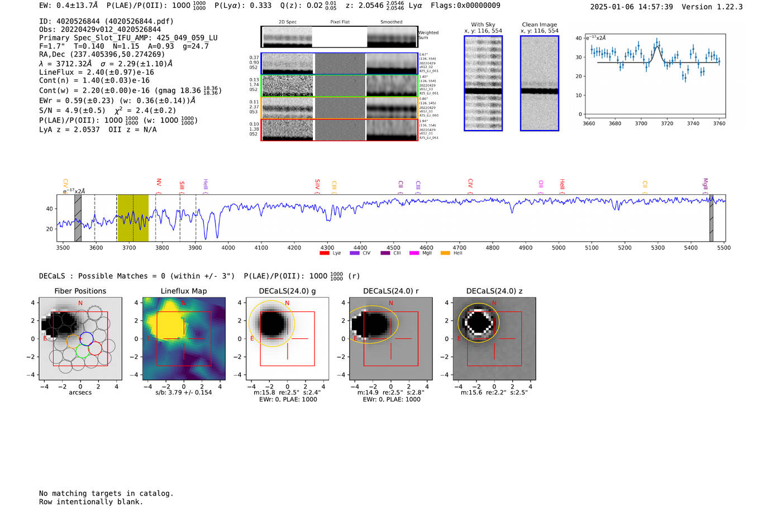Click the green-bordered 2D Spec fiber cutout
Viewport: 782px width, 532px height.
tap(288, 86)
